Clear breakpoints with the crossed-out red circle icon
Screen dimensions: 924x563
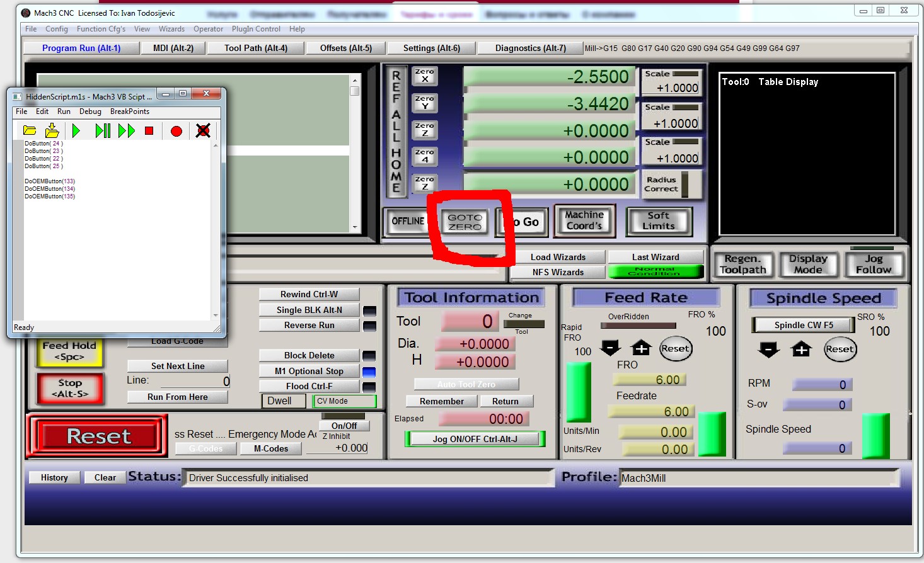pyautogui.click(x=203, y=130)
